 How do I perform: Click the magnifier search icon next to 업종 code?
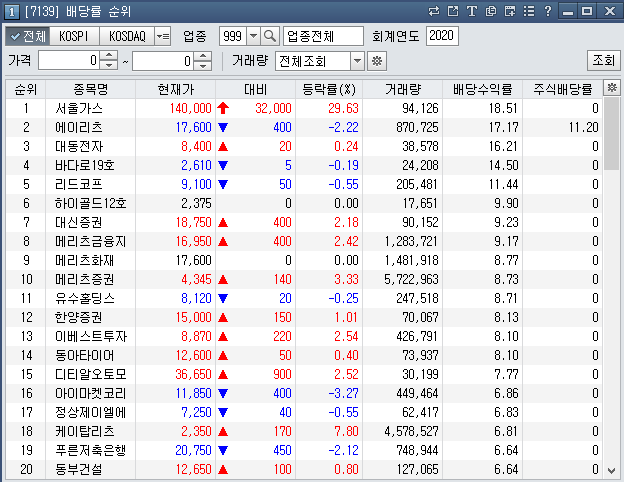270,36
